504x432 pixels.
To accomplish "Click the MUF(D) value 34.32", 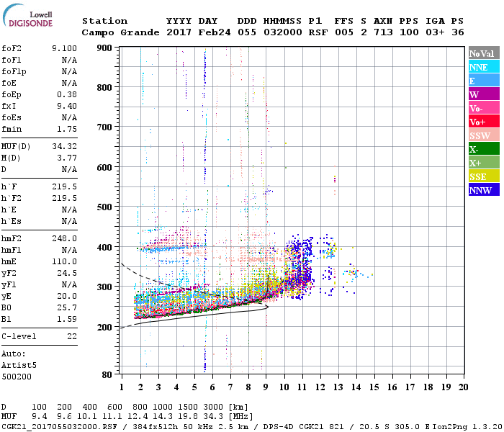I will [64, 147].
